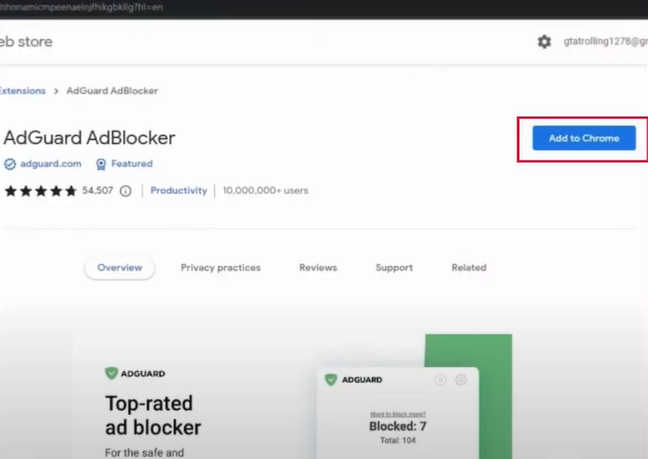
Task: Open the Productivity category link
Action: [179, 190]
